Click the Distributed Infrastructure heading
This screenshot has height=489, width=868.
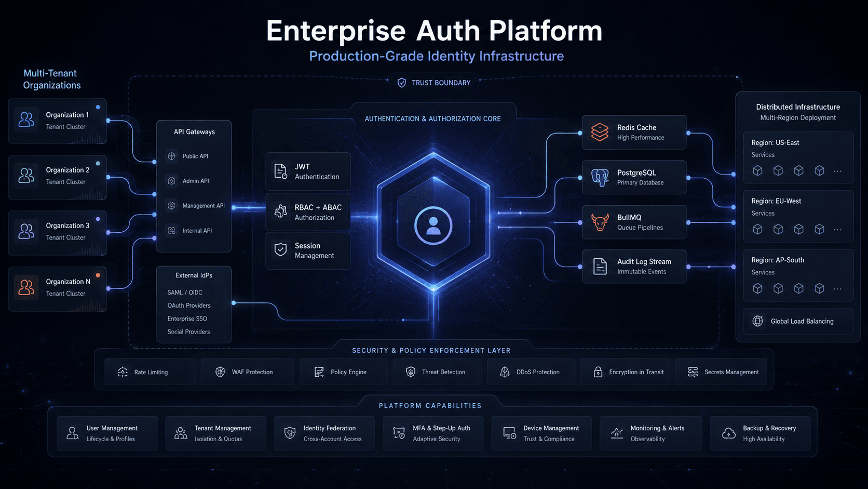[x=798, y=107]
